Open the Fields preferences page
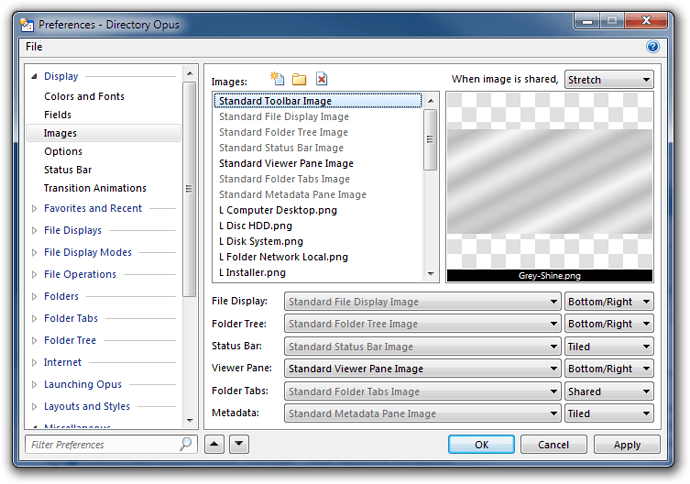The height and width of the screenshot is (484, 690). coord(58,115)
